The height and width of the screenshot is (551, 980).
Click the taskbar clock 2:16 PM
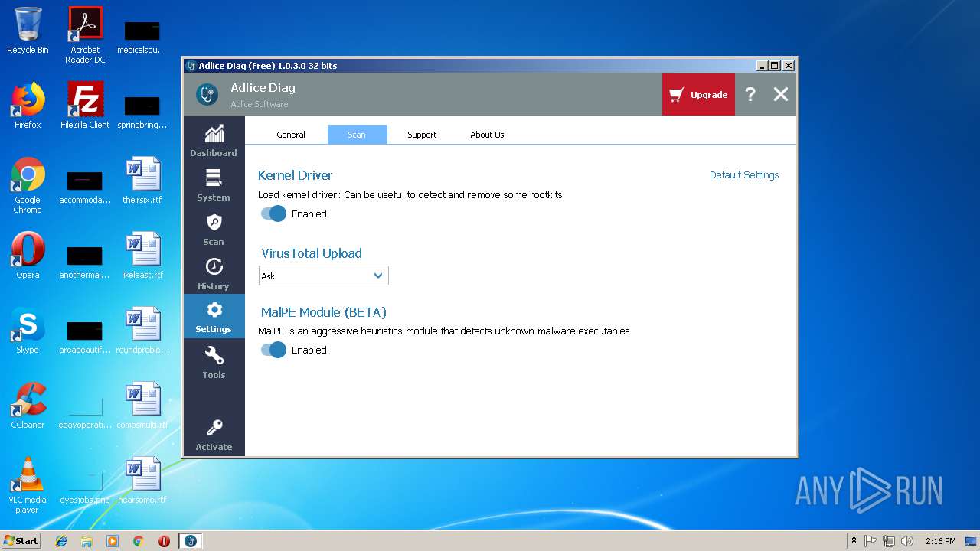(941, 541)
